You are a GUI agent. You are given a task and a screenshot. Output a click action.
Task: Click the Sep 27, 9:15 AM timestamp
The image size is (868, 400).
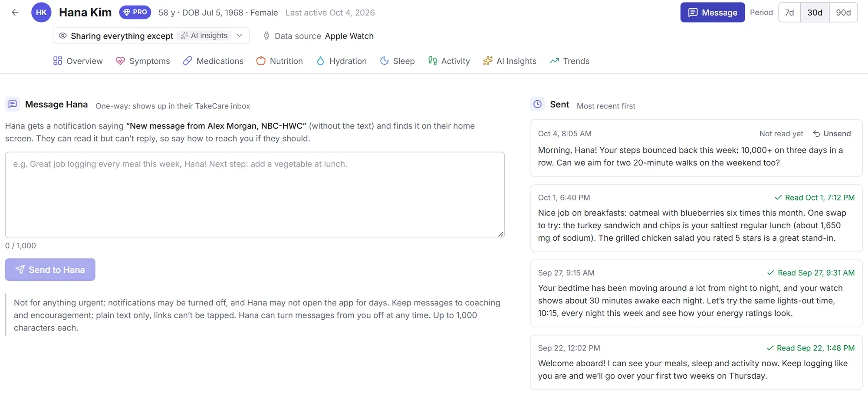tap(566, 272)
